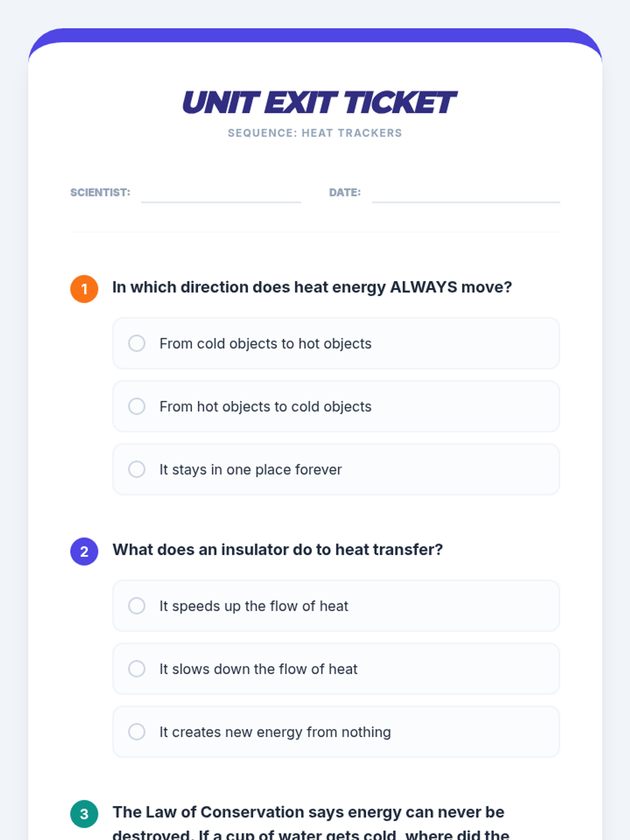Viewport: 630px width, 840px height.
Task: Click the 'DATE:' field label
Action: pyautogui.click(x=344, y=193)
